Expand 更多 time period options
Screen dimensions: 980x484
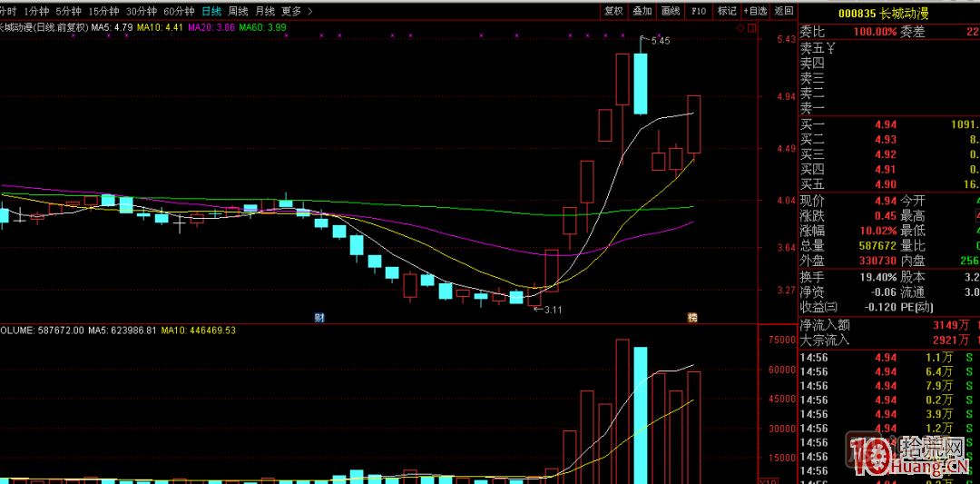291,11
